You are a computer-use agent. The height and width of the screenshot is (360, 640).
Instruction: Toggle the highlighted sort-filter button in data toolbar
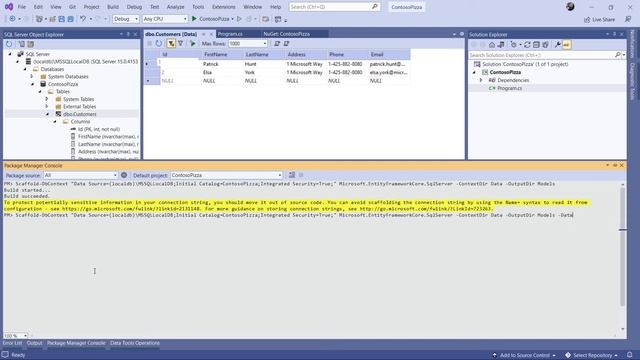pos(171,43)
